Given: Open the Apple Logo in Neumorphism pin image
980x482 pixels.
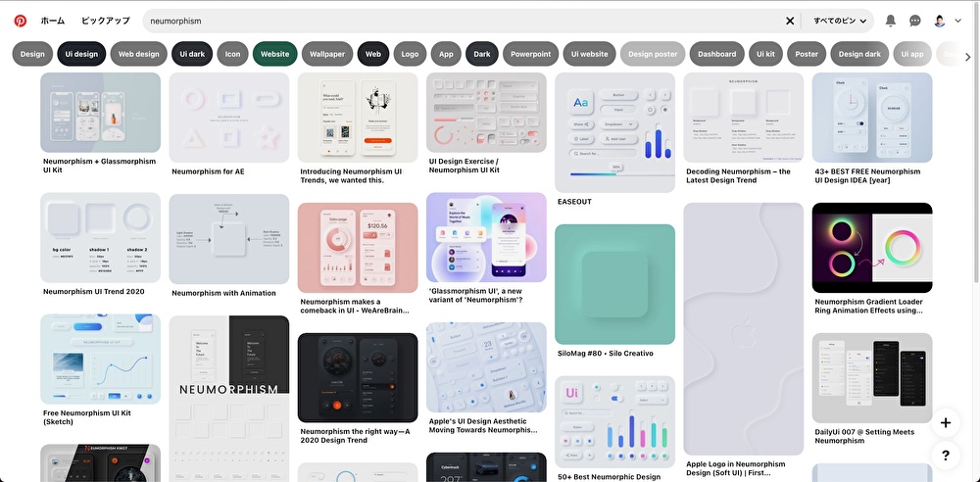Looking at the screenshot, I should coord(744,329).
